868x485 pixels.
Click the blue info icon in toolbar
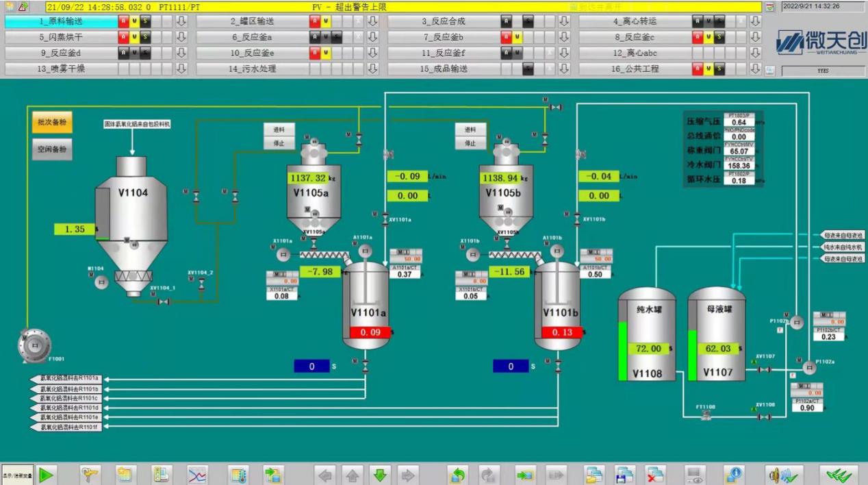click(735, 474)
